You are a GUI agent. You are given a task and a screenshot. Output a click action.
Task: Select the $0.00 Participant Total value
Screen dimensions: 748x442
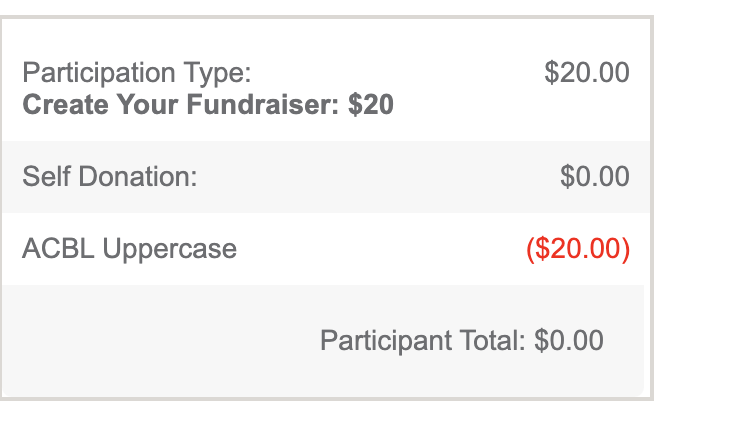point(569,340)
